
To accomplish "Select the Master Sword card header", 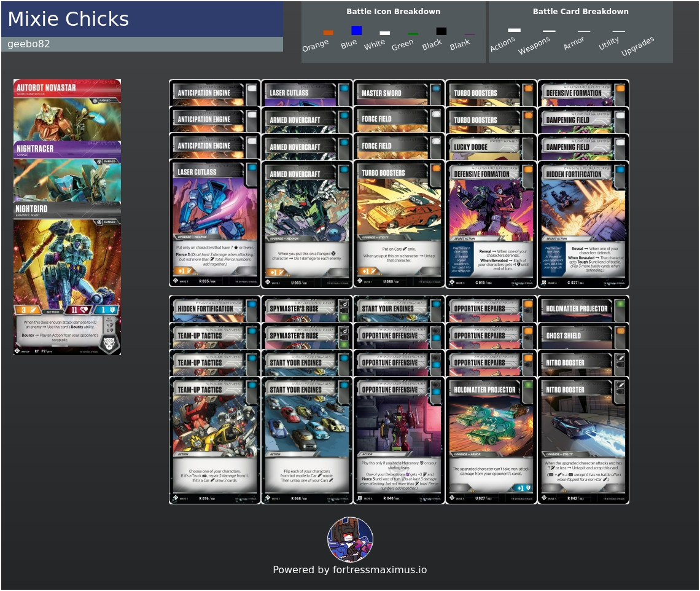I will click(x=399, y=93).
